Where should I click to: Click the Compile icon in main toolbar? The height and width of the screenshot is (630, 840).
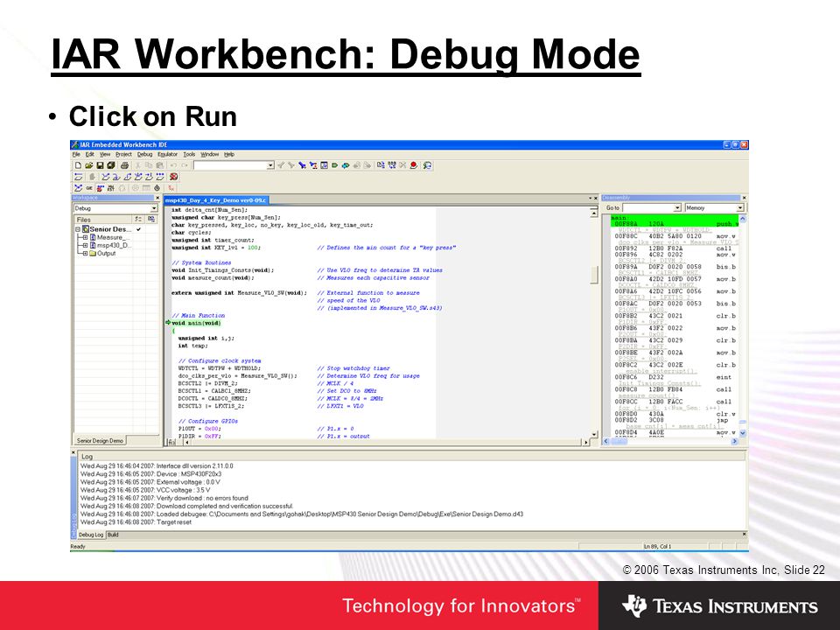pyautogui.click(x=381, y=165)
